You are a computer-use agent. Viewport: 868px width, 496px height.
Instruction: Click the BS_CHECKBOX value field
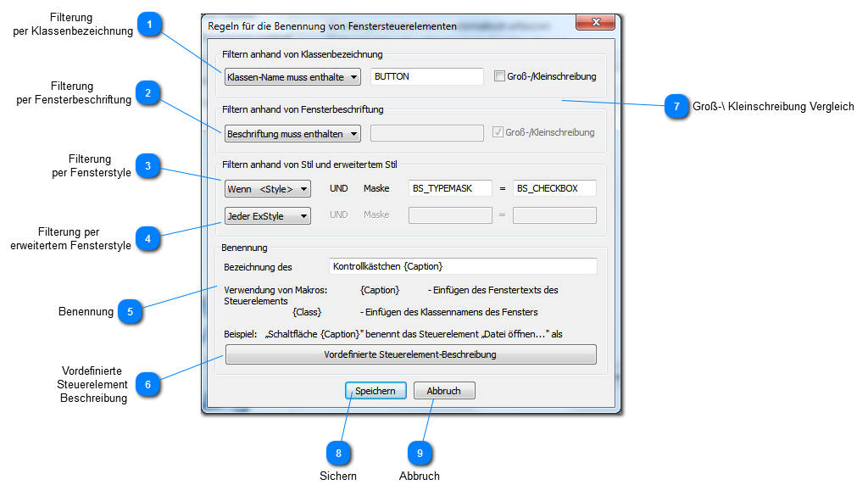[554, 188]
